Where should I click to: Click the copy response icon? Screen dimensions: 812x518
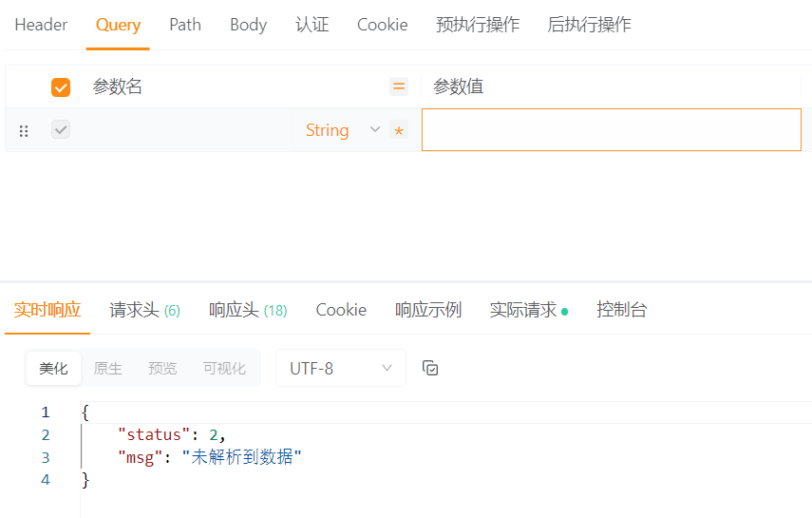click(x=430, y=368)
